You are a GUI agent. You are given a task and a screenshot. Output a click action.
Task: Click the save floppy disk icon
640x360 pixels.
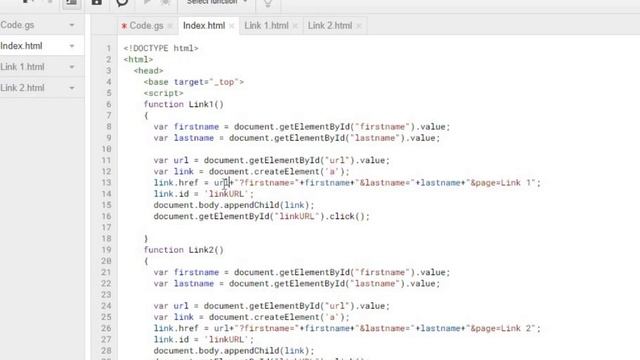(96, 2)
